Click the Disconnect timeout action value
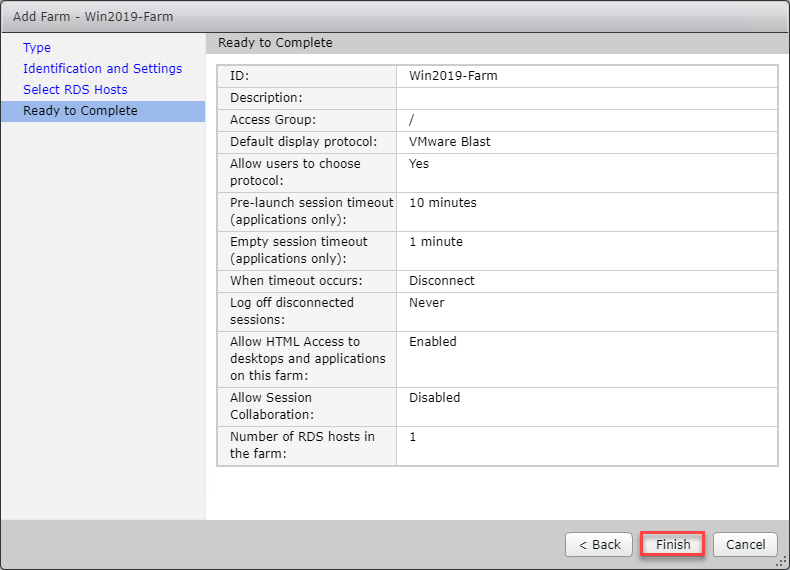The image size is (790, 570). coord(442,281)
